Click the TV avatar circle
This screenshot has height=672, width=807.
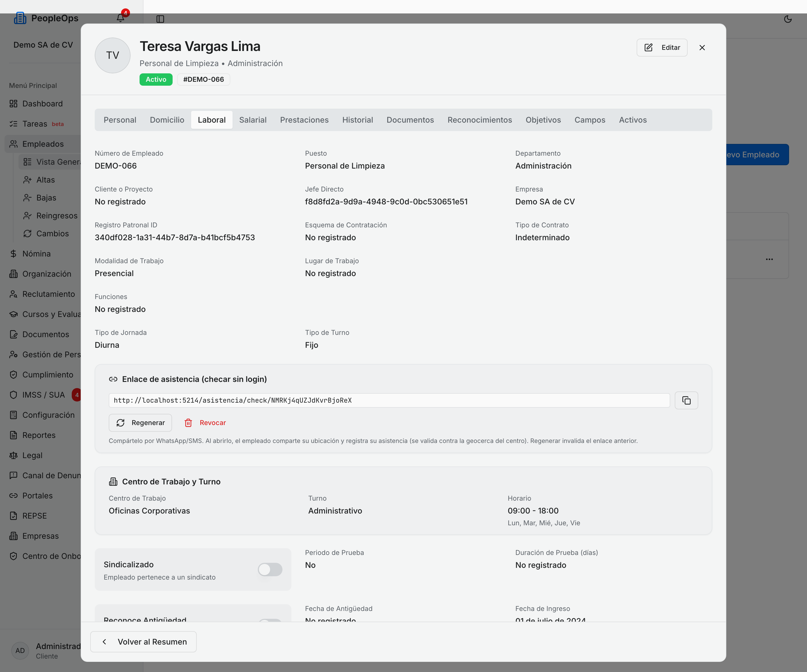[x=113, y=55]
